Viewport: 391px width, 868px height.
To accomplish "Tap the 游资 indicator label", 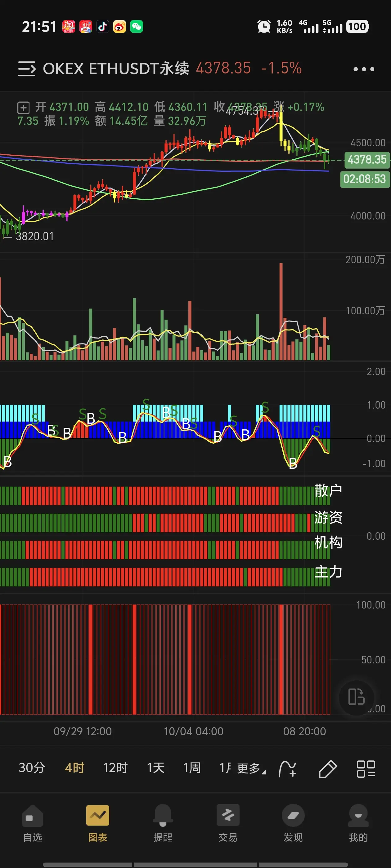I will click(328, 517).
